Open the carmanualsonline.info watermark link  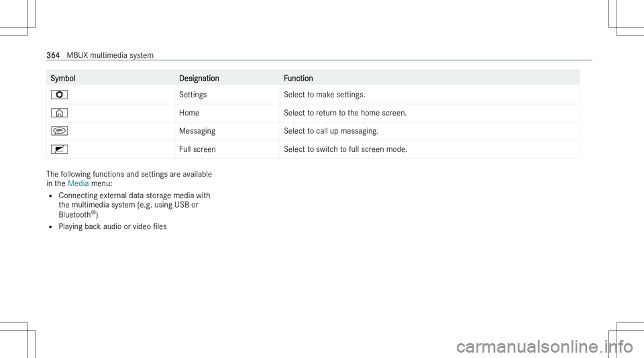[x=545, y=347]
